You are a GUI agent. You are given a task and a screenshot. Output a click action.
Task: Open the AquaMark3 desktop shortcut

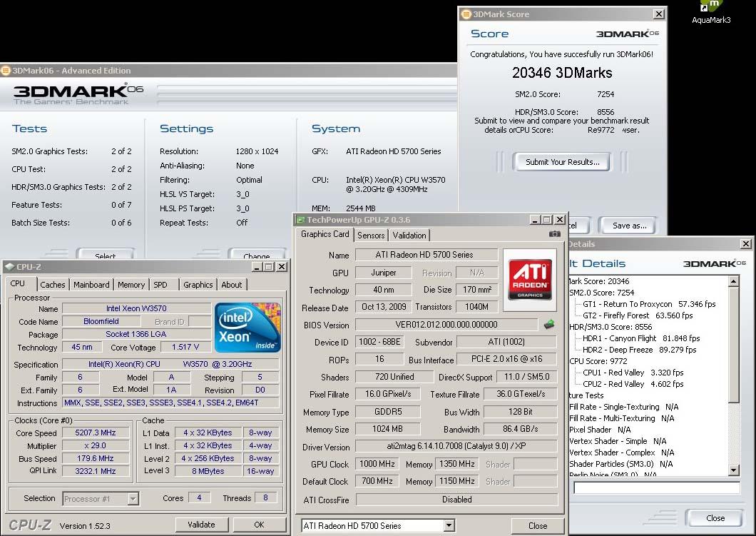click(x=710, y=13)
